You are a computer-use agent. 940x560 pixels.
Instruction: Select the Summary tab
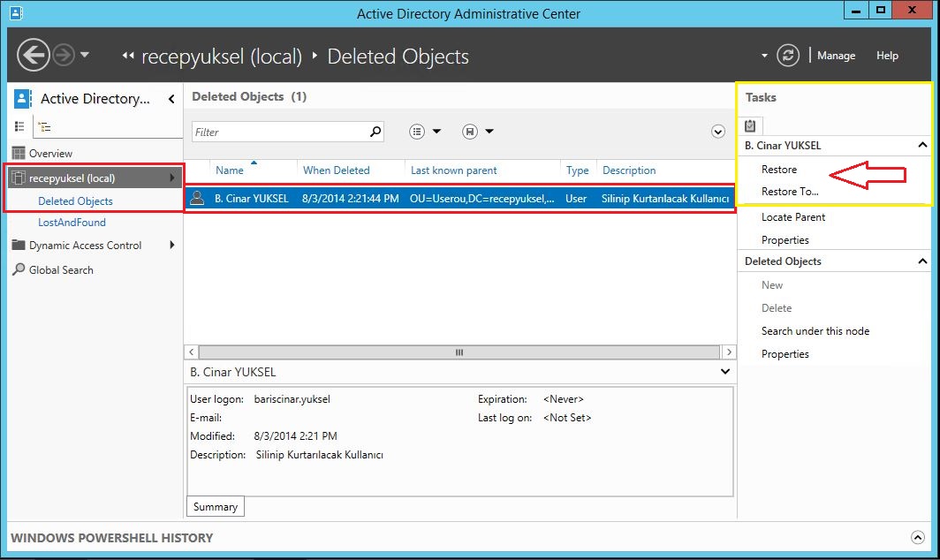click(216, 507)
